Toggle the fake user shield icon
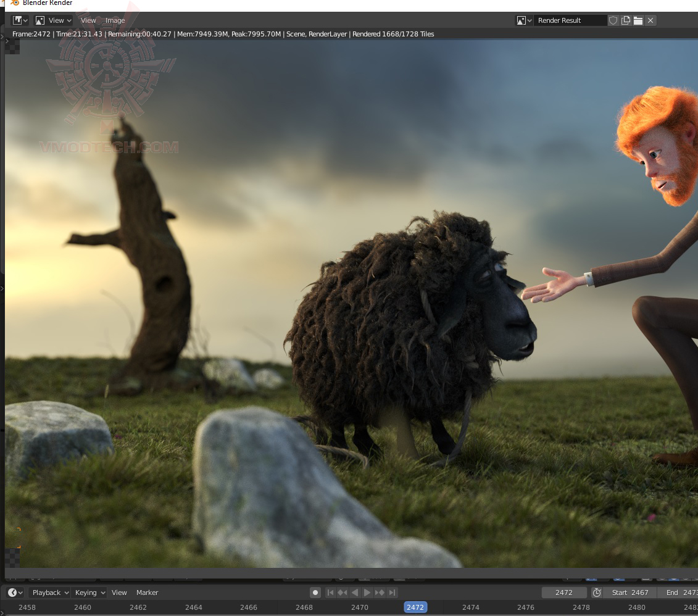Image resolution: width=698 pixels, height=616 pixels. click(613, 20)
